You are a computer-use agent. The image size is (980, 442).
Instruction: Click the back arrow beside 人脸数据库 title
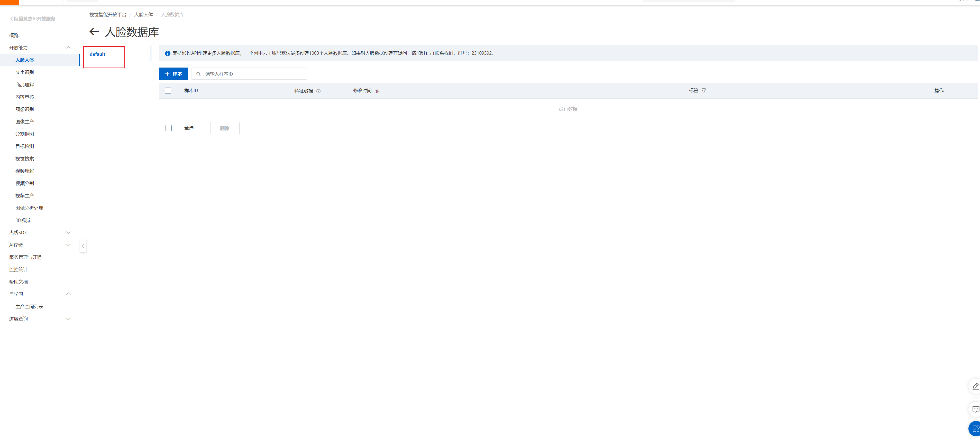click(94, 32)
